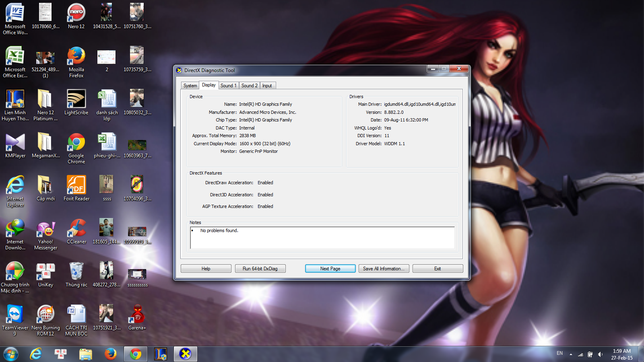Viewport: 644px width, 362px height.
Task: Click the Notes text box
Action: (x=322, y=238)
